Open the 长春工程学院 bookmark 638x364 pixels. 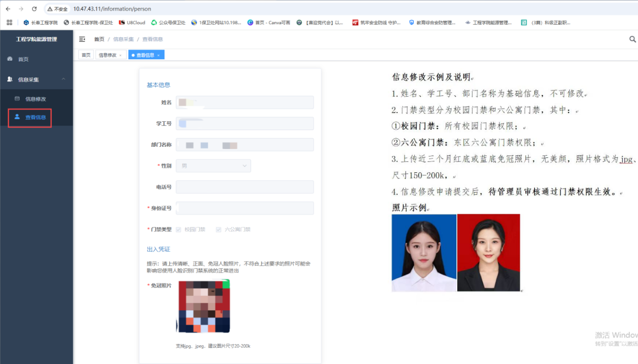41,22
